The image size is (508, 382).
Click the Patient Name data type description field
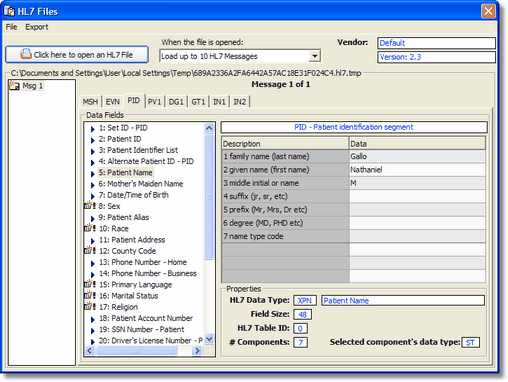[x=403, y=301]
